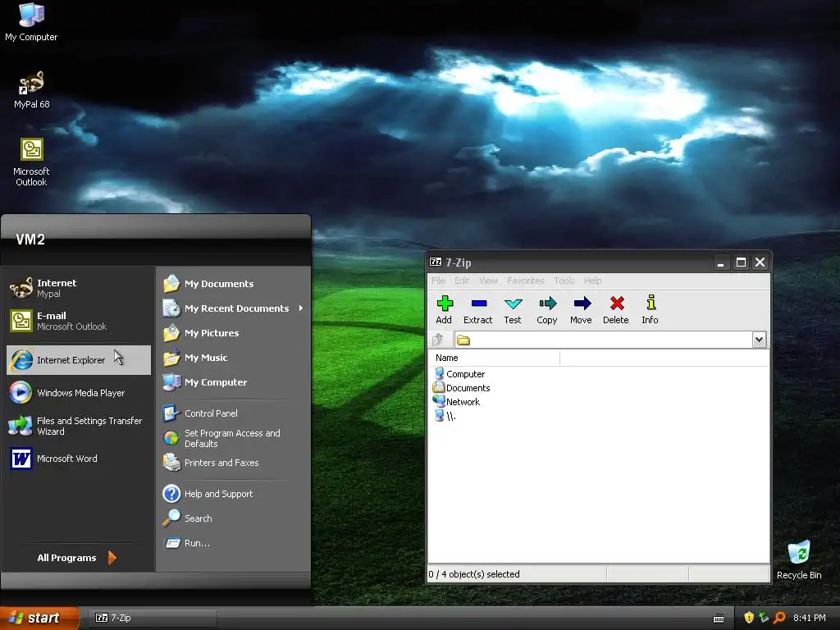Open the Favorites menu in 7-Zip

tap(526, 281)
